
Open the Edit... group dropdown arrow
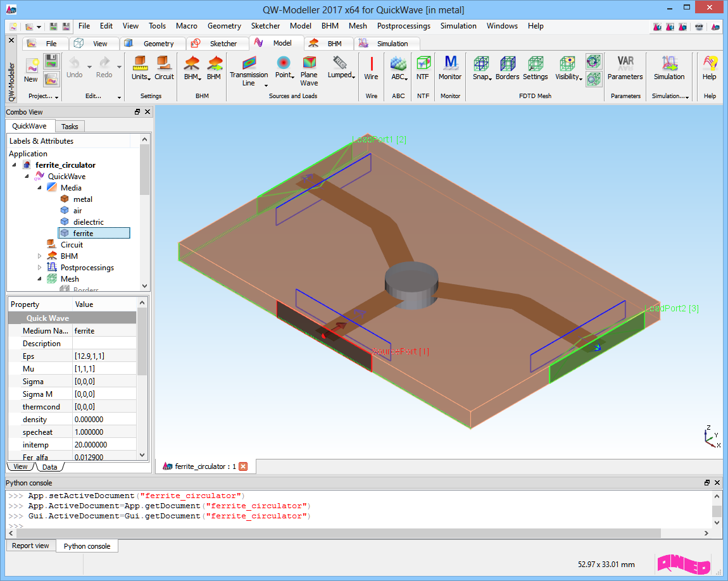point(119,97)
